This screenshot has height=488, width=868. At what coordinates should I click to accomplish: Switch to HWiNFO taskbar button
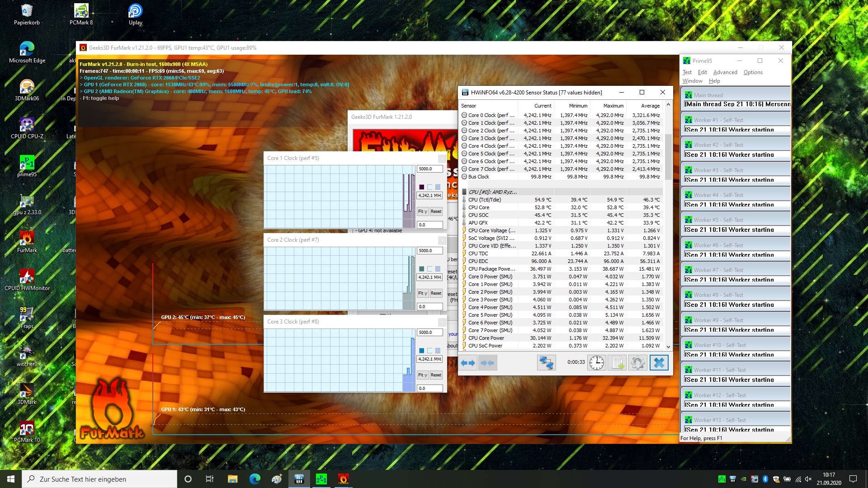click(x=299, y=479)
